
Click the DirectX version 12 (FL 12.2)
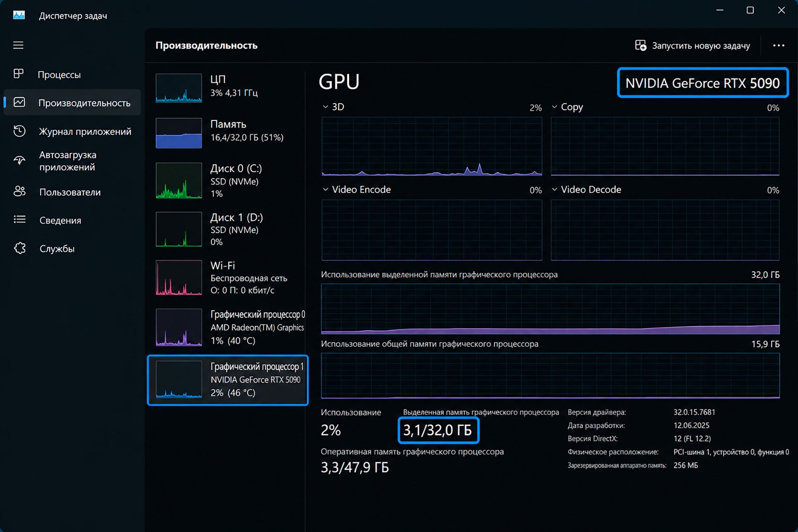692,438
